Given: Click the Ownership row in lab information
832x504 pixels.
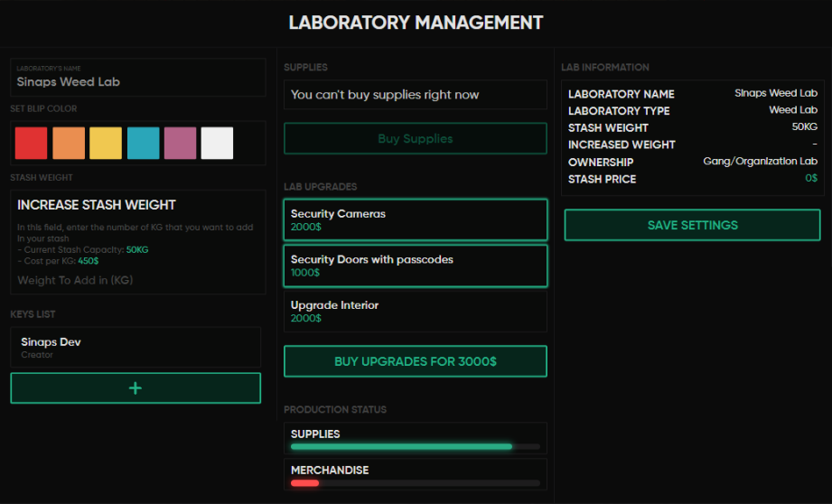Looking at the screenshot, I should [692, 162].
